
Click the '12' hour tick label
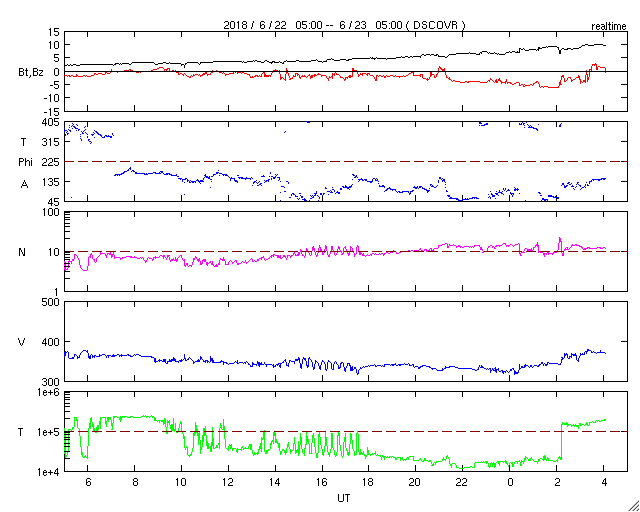coord(228,482)
